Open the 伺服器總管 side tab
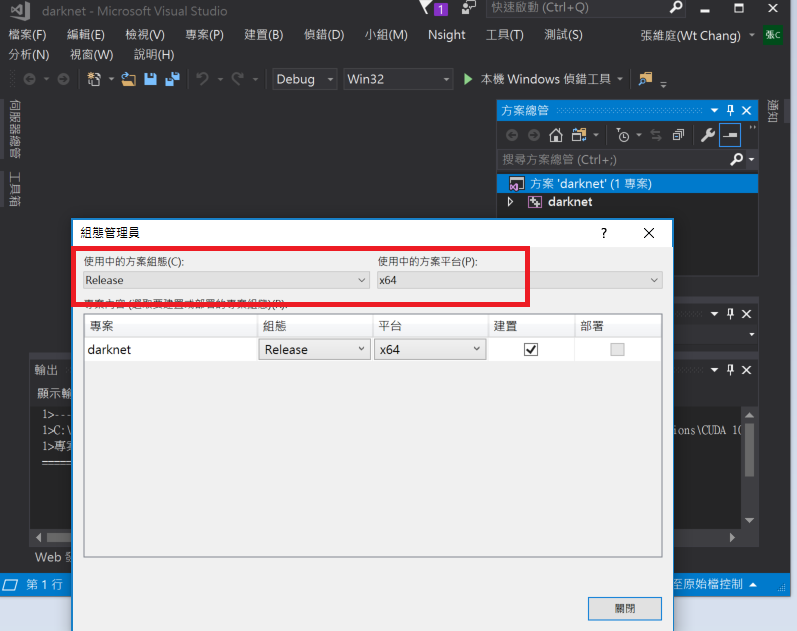The height and width of the screenshot is (631, 797). pos(15,129)
